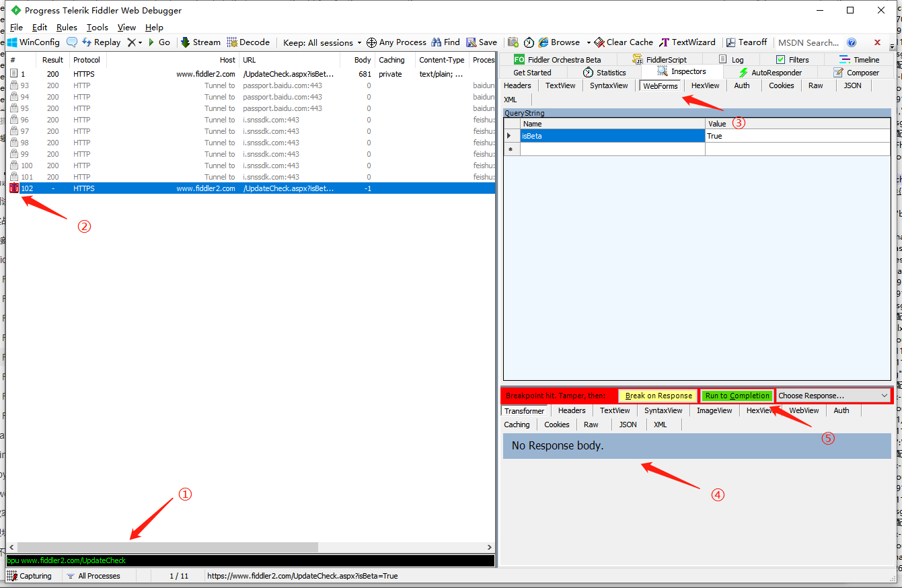Open the Timeline tab

click(x=860, y=60)
